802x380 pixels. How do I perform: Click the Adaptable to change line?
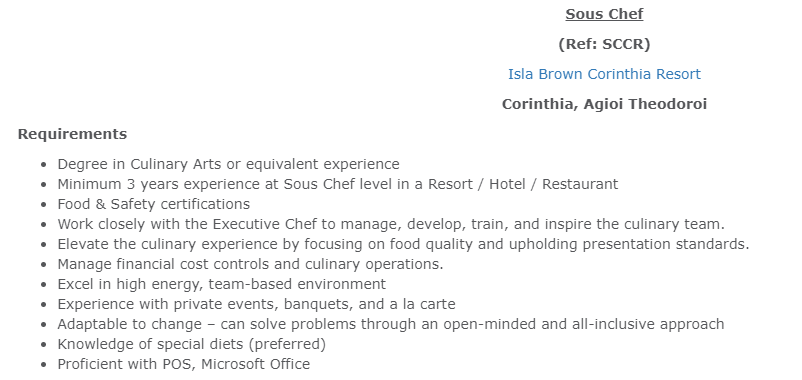click(x=391, y=324)
